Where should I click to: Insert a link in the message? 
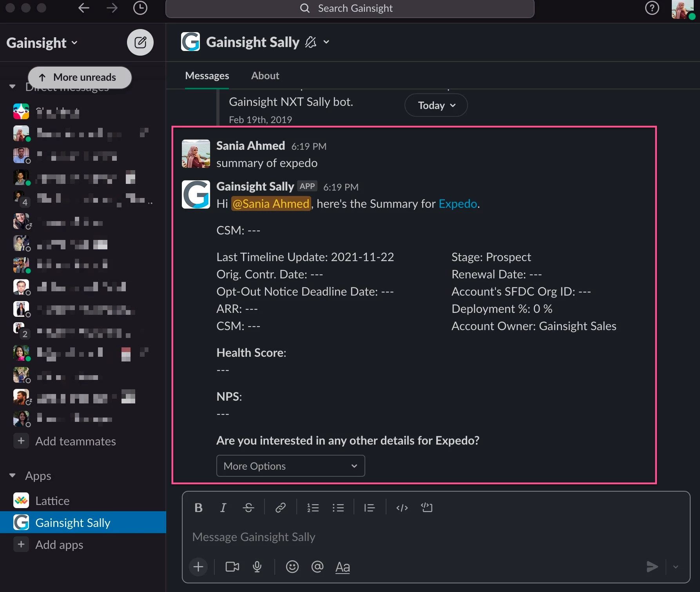pos(281,508)
